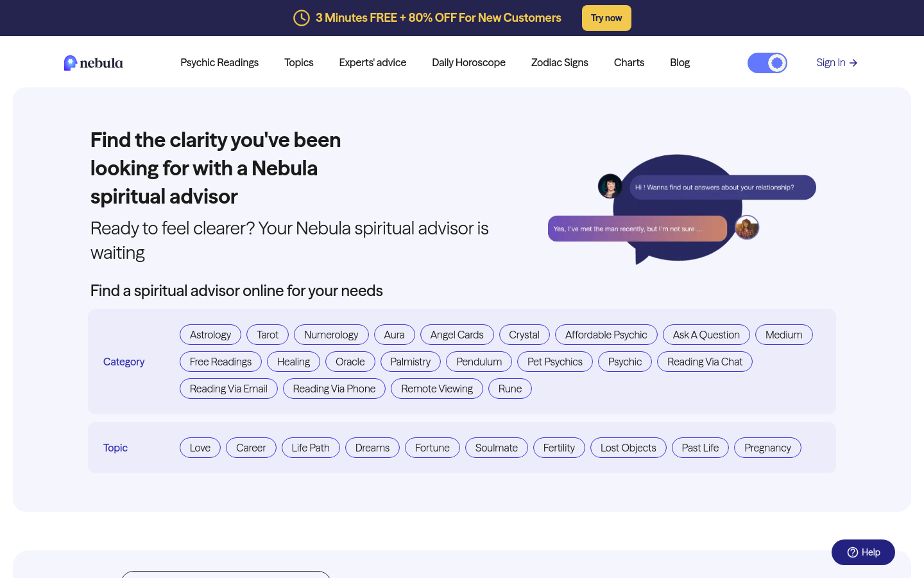
Task: Choose the Pregnancy topic
Action: coord(767,448)
